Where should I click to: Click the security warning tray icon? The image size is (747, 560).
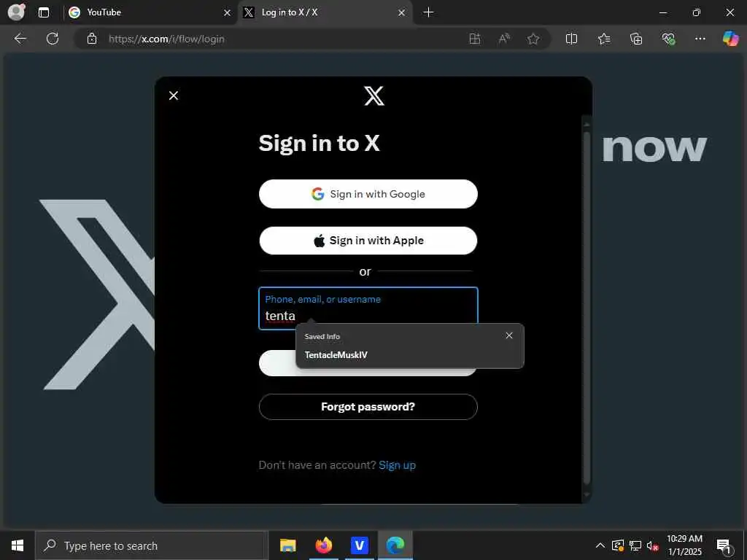[x=618, y=545]
